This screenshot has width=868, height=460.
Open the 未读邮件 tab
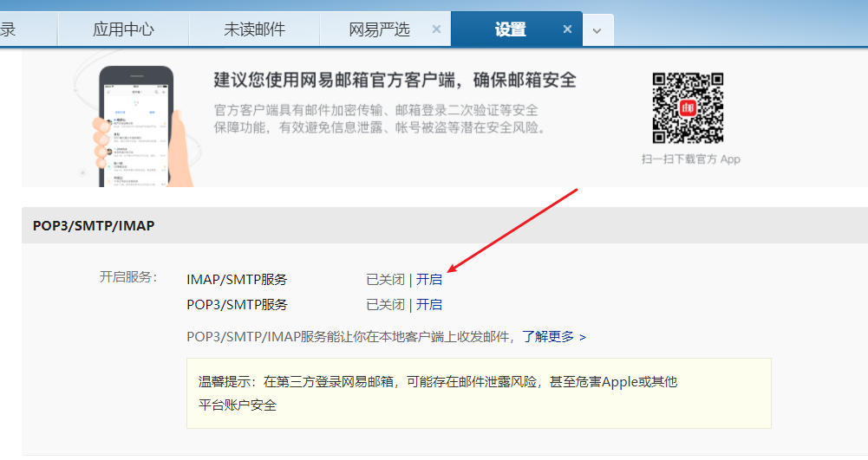point(254,29)
